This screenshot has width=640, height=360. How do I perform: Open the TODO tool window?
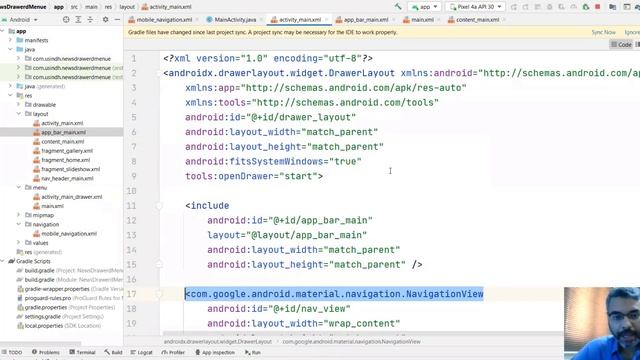coord(12,352)
